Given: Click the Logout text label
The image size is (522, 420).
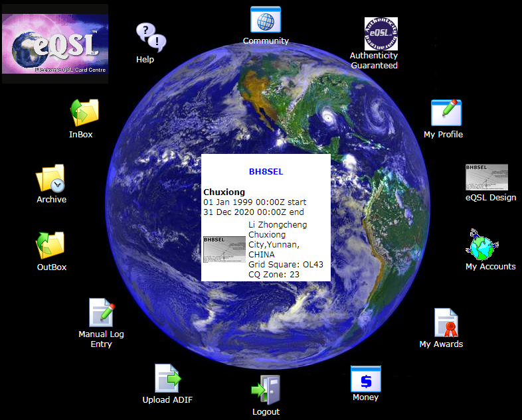Looking at the screenshot, I should pyautogui.click(x=266, y=411).
